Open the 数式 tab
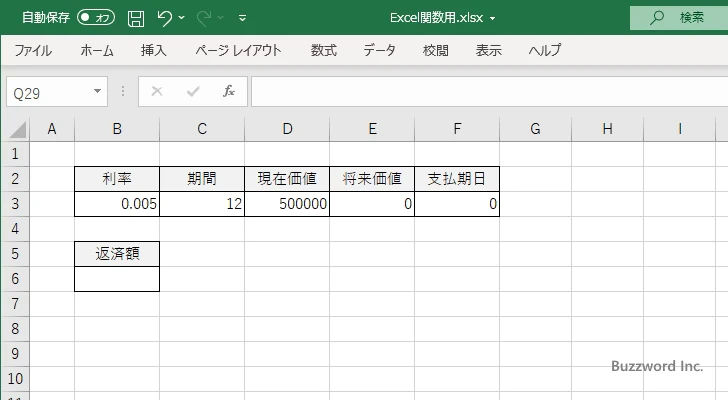The image size is (728, 400). [324, 50]
